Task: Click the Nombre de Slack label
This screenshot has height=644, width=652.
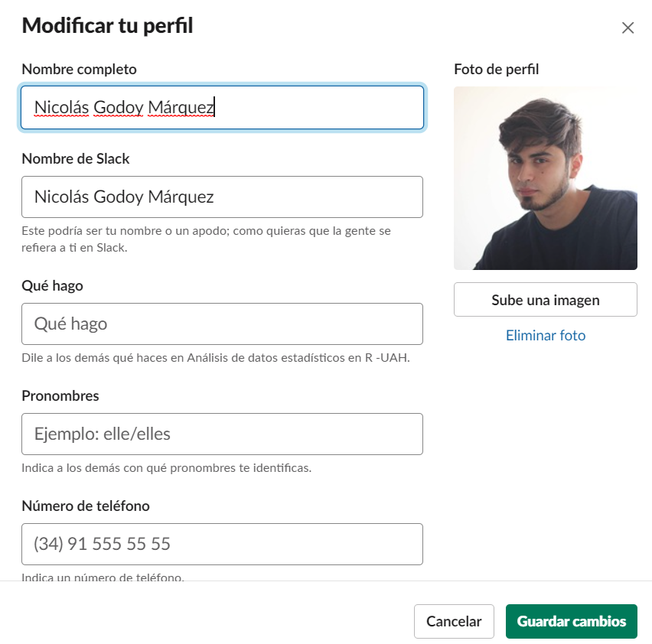Action: pyautogui.click(x=75, y=159)
